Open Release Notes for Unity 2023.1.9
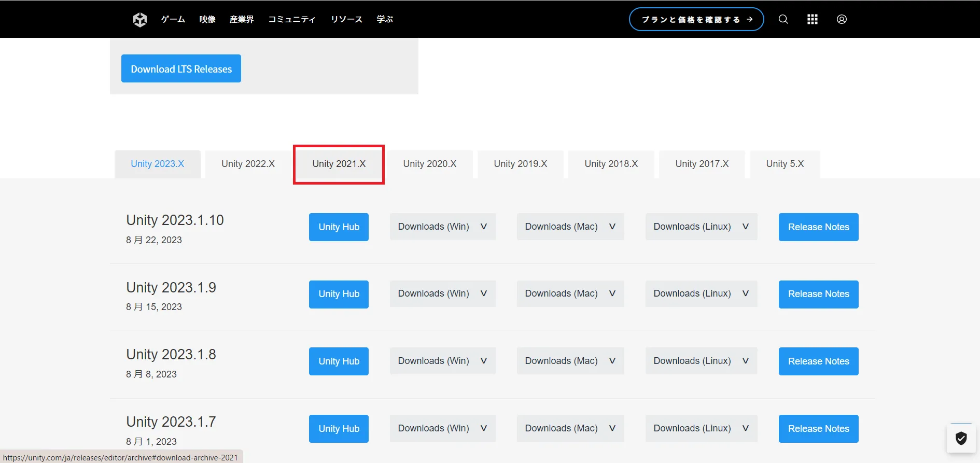Viewport: 980px width, 463px height. pyautogui.click(x=819, y=294)
